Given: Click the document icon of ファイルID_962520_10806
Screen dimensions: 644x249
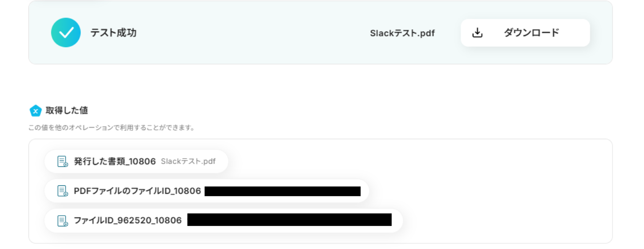Looking at the screenshot, I should 63,221.
